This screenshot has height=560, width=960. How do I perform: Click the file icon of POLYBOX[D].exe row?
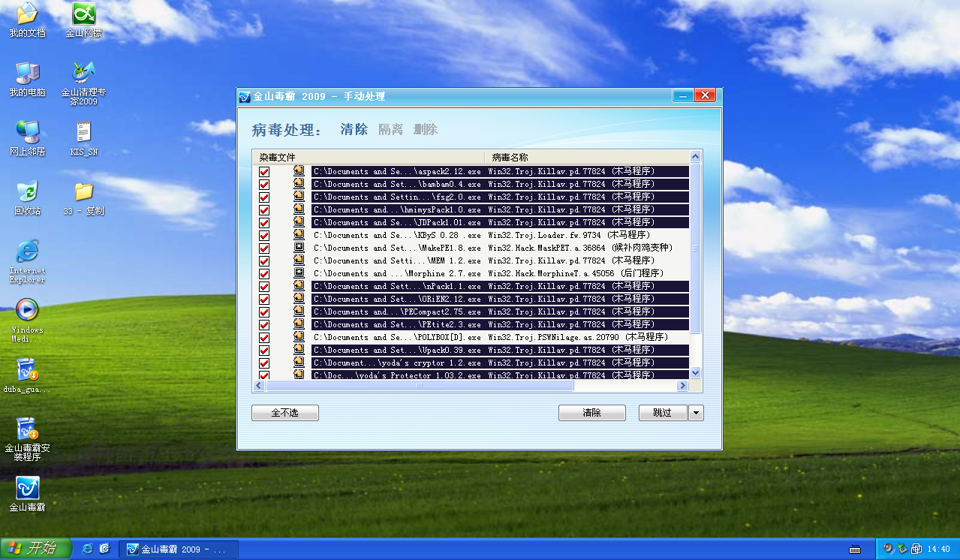pyautogui.click(x=299, y=337)
